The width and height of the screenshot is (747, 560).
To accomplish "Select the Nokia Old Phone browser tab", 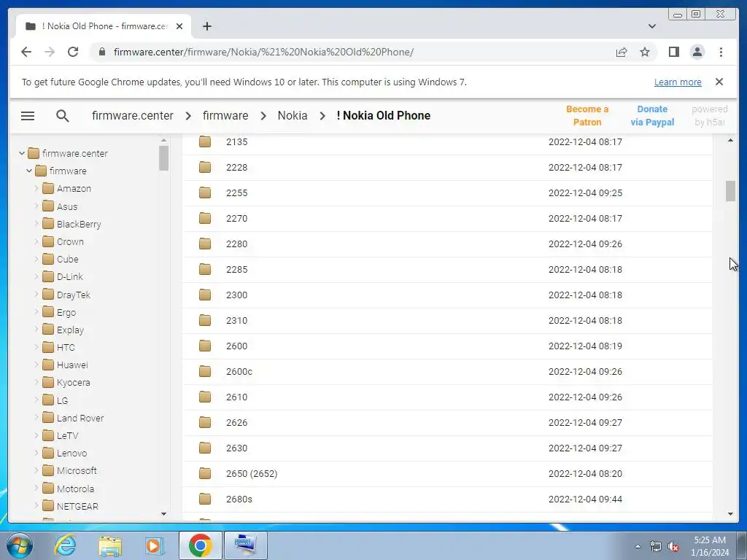I will click(104, 26).
